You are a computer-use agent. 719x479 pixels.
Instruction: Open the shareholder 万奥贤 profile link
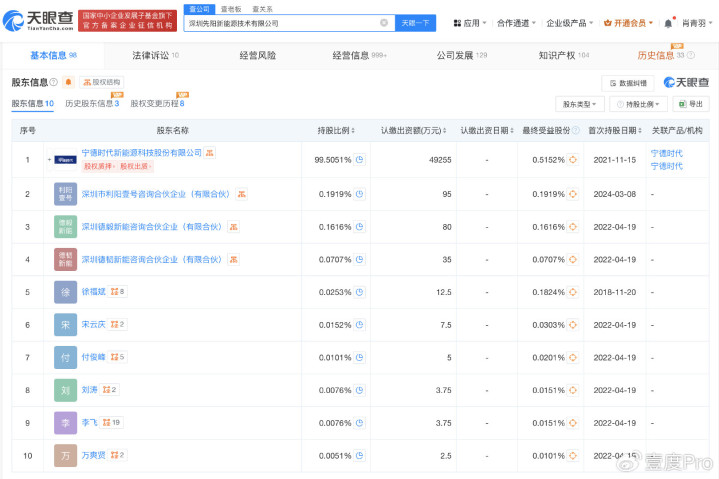pos(94,455)
